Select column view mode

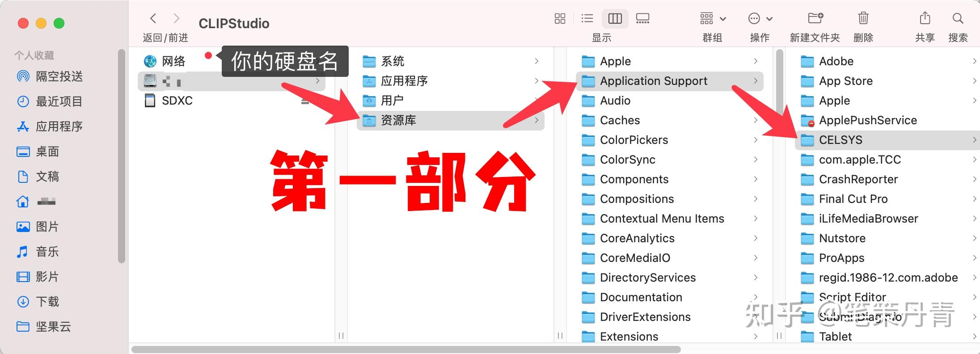point(615,18)
